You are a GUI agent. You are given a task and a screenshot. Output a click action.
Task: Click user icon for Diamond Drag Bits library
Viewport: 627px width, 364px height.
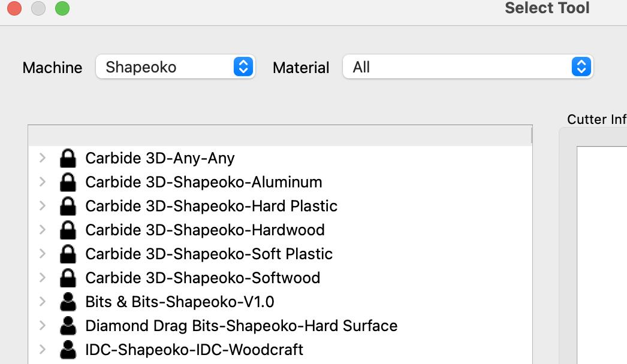68,326
